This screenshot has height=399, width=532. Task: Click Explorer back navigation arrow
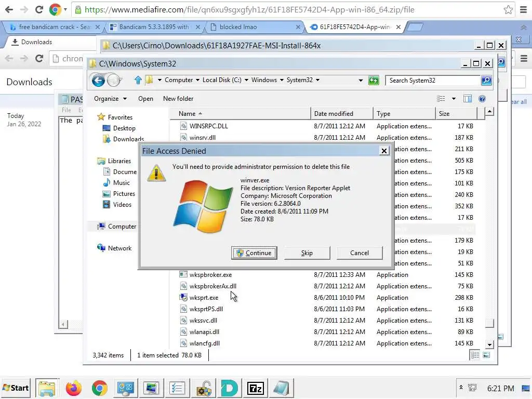(x=98, y=81)
